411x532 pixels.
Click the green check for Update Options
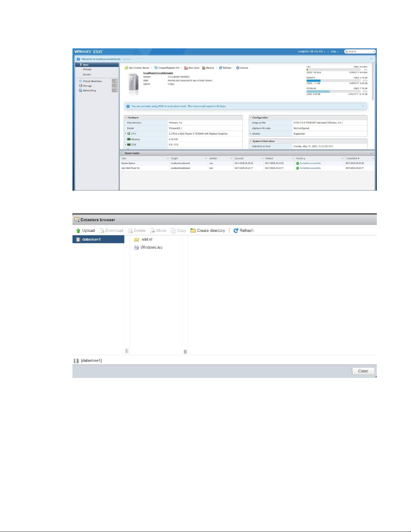coord(298,163)
